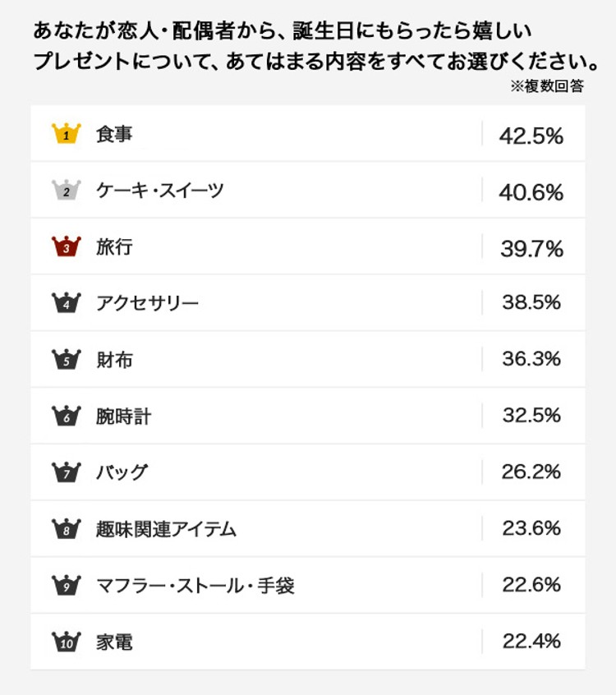
Task: Click the rank 6 crown icon
Action: 67,416
